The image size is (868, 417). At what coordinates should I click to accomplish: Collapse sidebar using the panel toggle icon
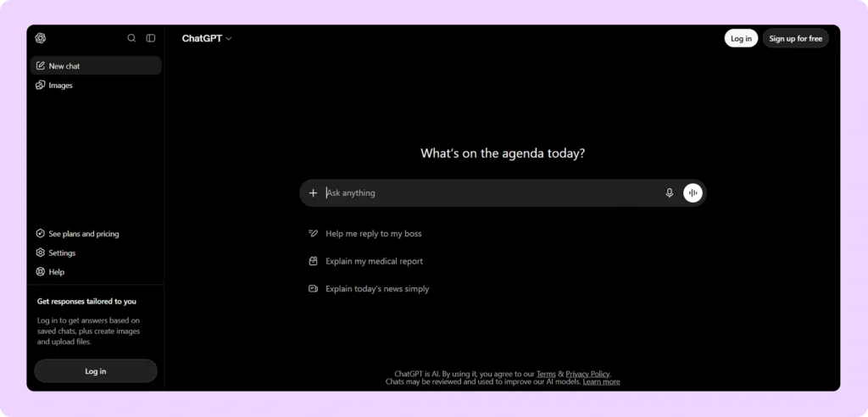coord(151,38)
